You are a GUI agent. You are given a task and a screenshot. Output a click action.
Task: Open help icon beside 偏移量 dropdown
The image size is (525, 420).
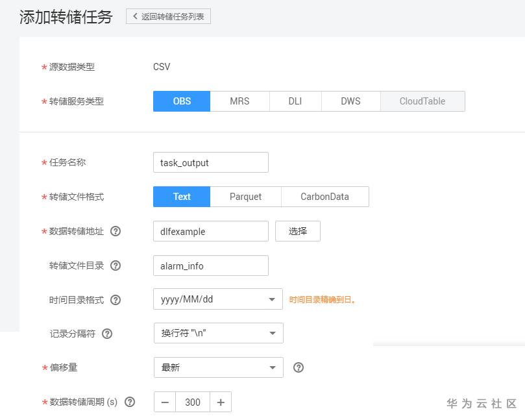pyautogui.click(x=299, y=367)
